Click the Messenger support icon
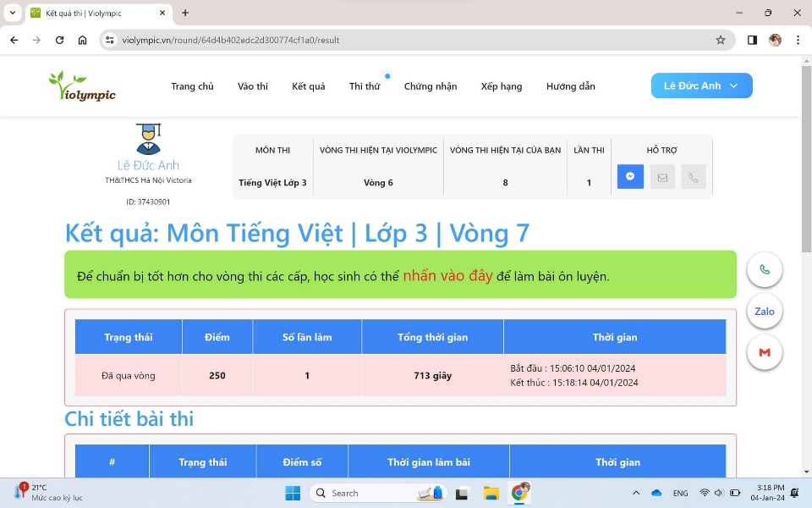Image resolution: width=812 pixels, height=508 pixels. [630, 177]
